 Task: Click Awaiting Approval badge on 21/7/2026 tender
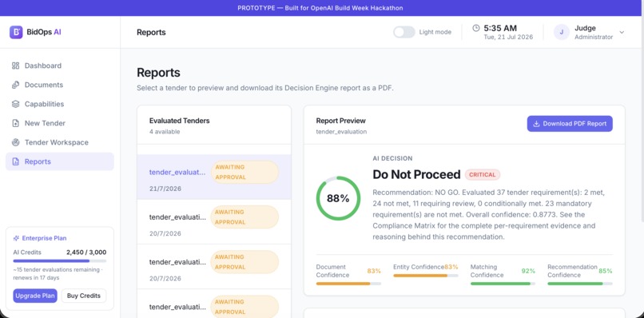(x=244, y=172)
